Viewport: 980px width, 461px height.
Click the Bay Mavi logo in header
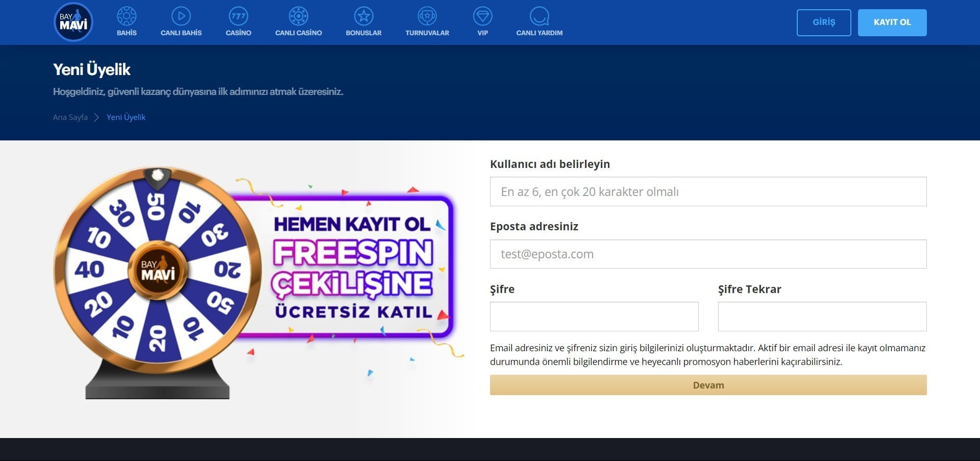(73, 22)
